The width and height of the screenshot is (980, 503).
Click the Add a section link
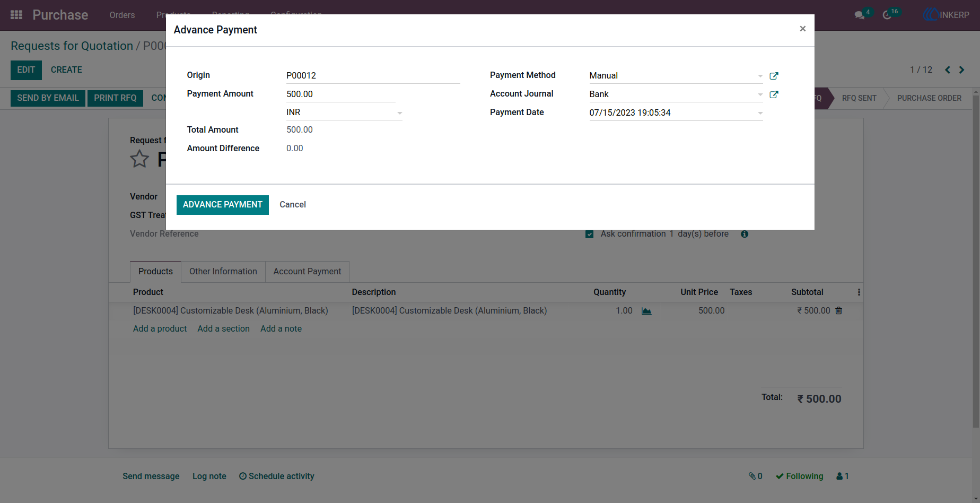click(x=223, y=329)
